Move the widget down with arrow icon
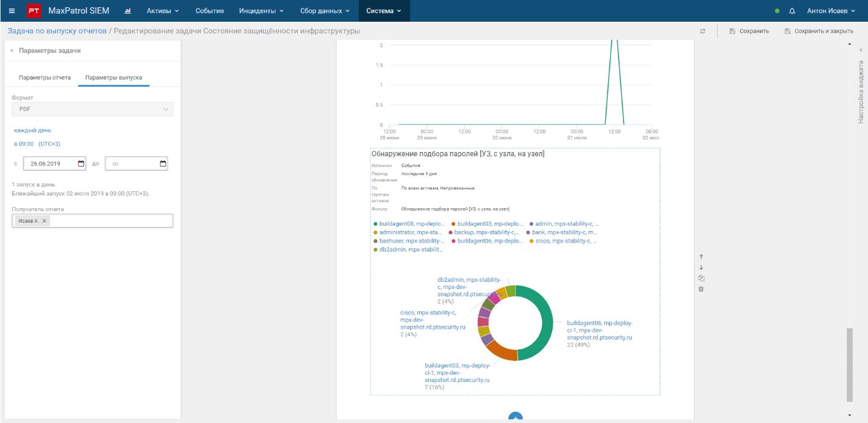Viewport: 868px width, 423px height. click(x=701, y=267)
